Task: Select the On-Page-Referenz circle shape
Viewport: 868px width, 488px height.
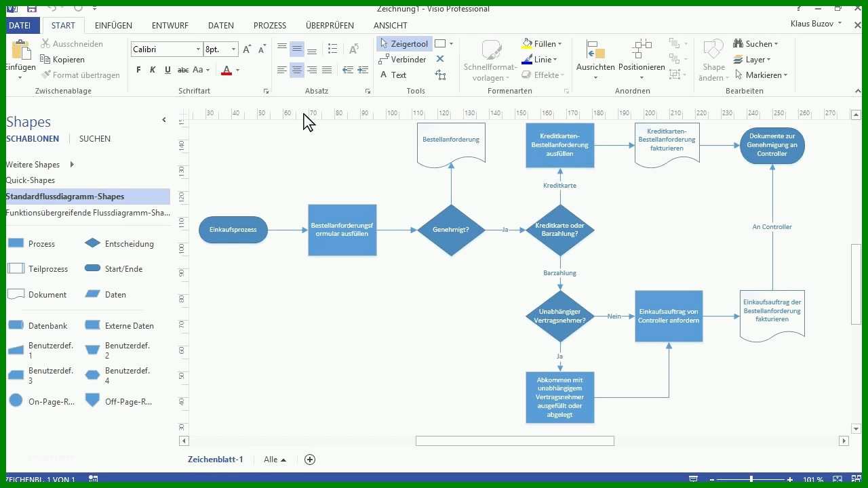Action: pyautogui.click(x=41, y=401)
